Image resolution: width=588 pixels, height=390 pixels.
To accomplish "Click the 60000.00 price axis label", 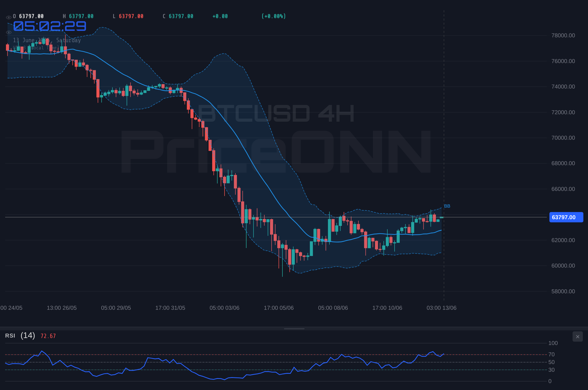I will (563, 266).
